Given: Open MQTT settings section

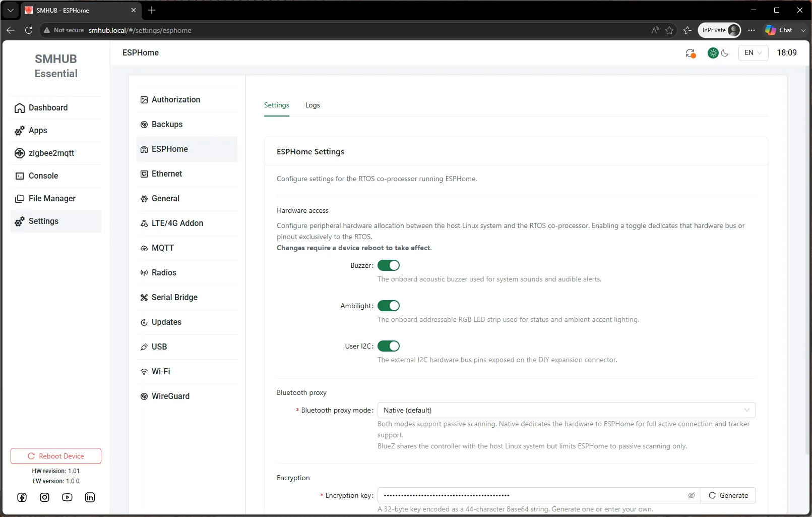Looking at the screenshot, I should click(x=187, y=248).
